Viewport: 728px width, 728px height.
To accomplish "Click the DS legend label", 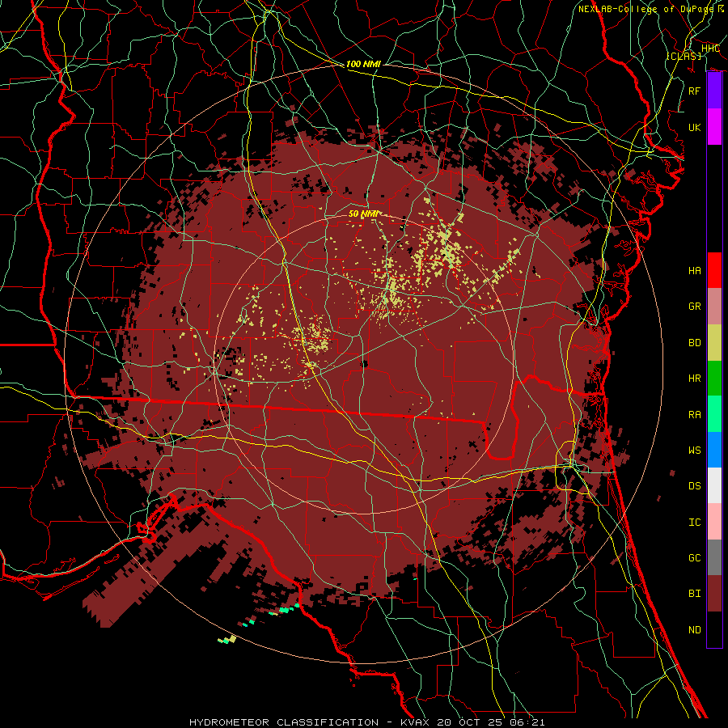I will tap(695, 486).
